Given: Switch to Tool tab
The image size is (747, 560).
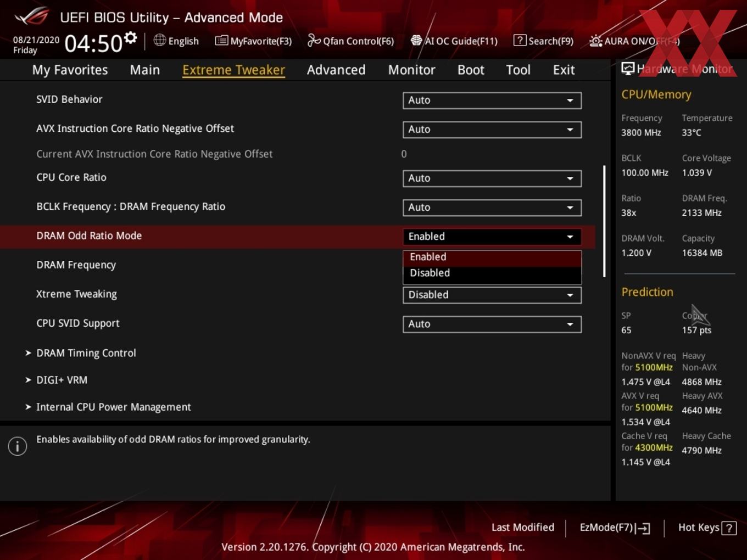Looking at the screenshot, I should click(x=518, y=70).
